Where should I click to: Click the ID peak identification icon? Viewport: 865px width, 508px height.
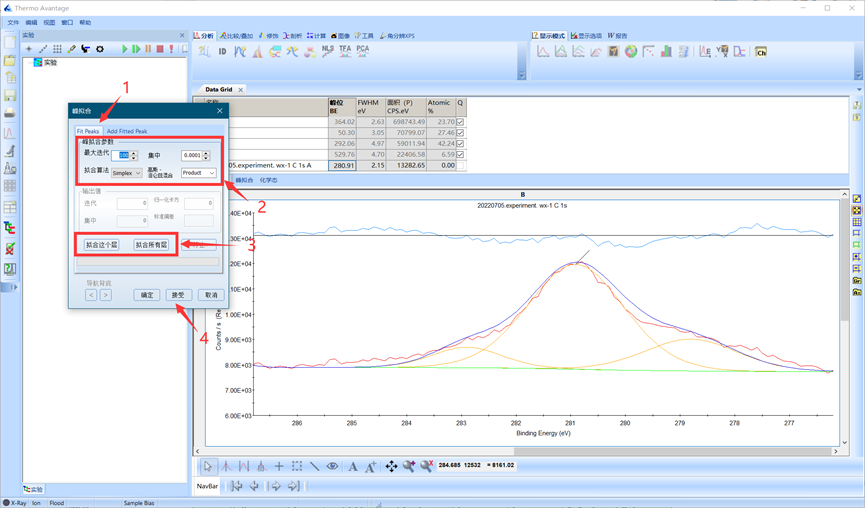(x=222, y=51)
